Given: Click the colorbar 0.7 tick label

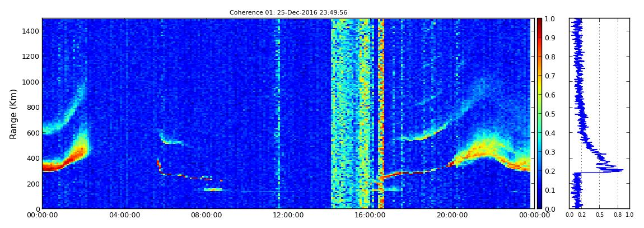Looking at the screenshot, I should 550,76.
